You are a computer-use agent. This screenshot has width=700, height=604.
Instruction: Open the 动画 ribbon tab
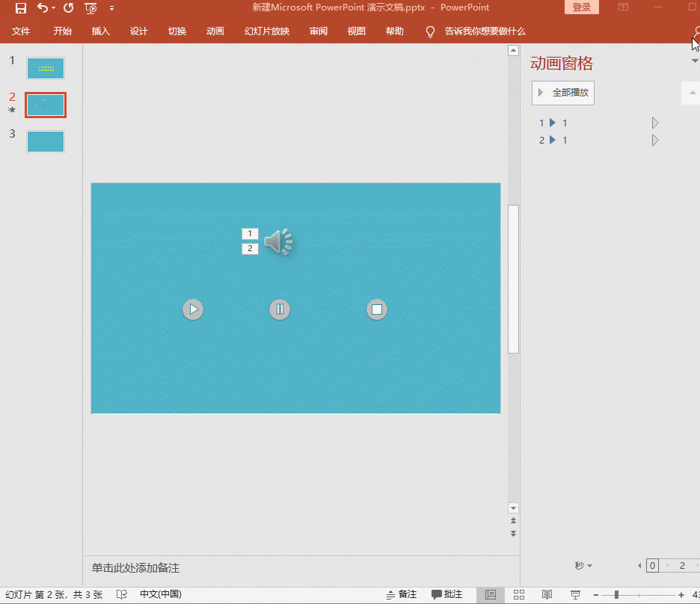click(x=215, y=31)
